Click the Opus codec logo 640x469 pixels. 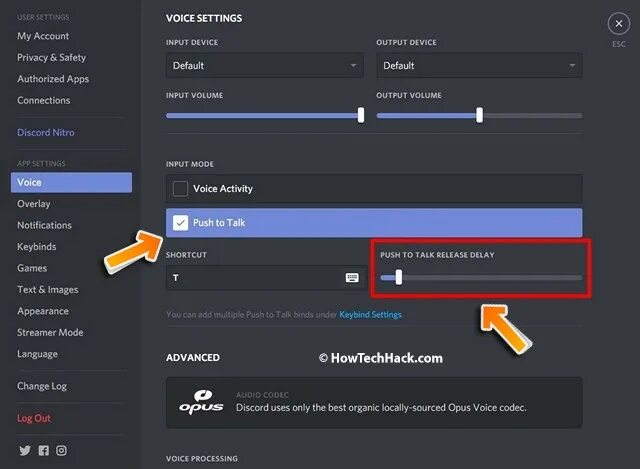pos(201,402)
